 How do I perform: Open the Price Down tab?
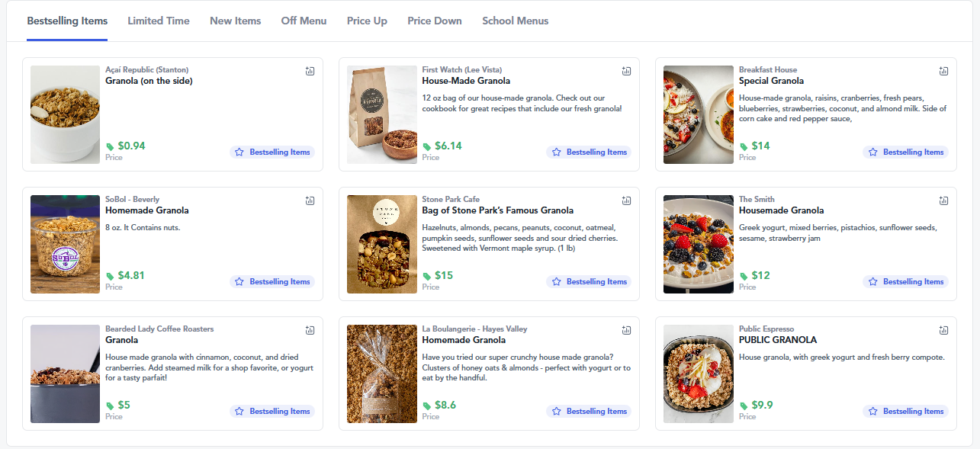tap(434, 21)
